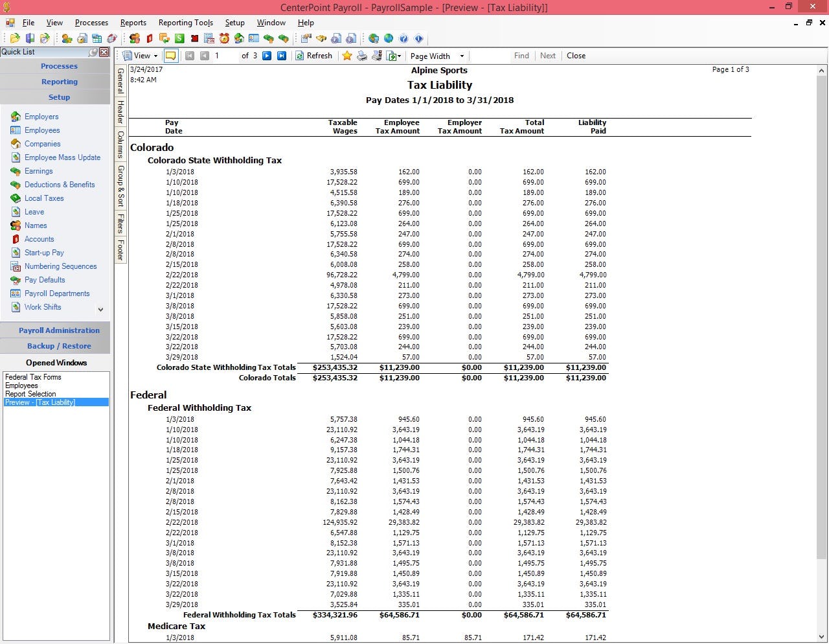Open the View dropdown in preview toolbar
This screenshot has width=829, height=644.
point(140,56)
